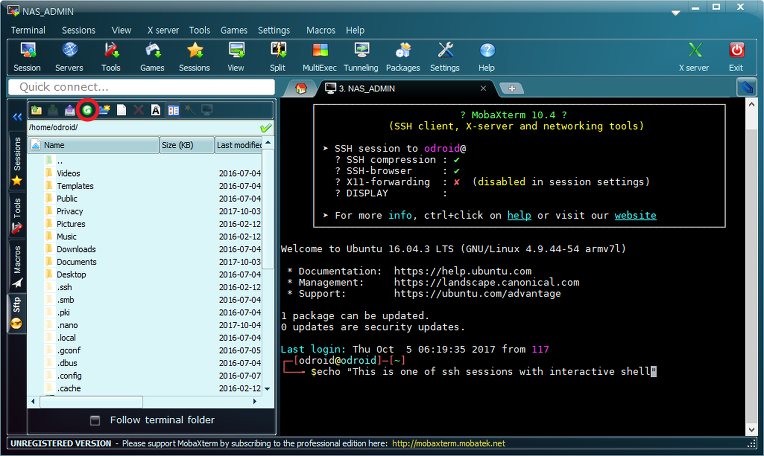Open the Terminal menu
This screenshot has height=456, width=764.
point(28,30)
